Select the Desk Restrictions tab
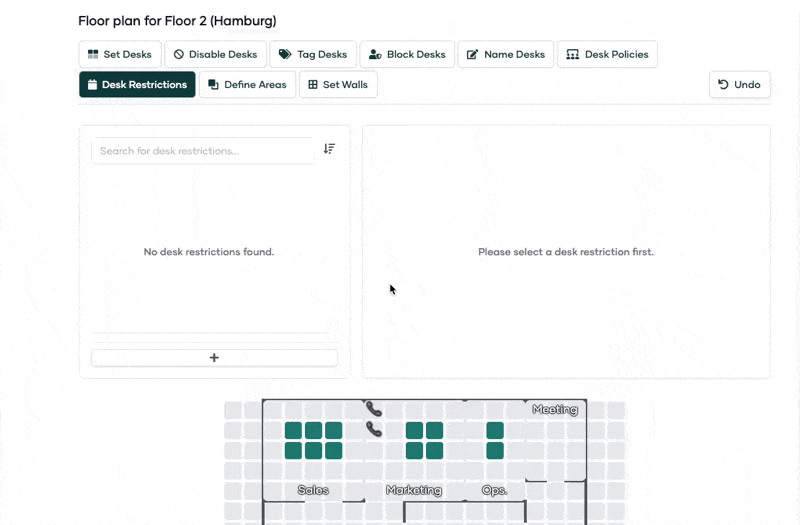This screenshot has height=525, width=800. (x=137, y=85)
